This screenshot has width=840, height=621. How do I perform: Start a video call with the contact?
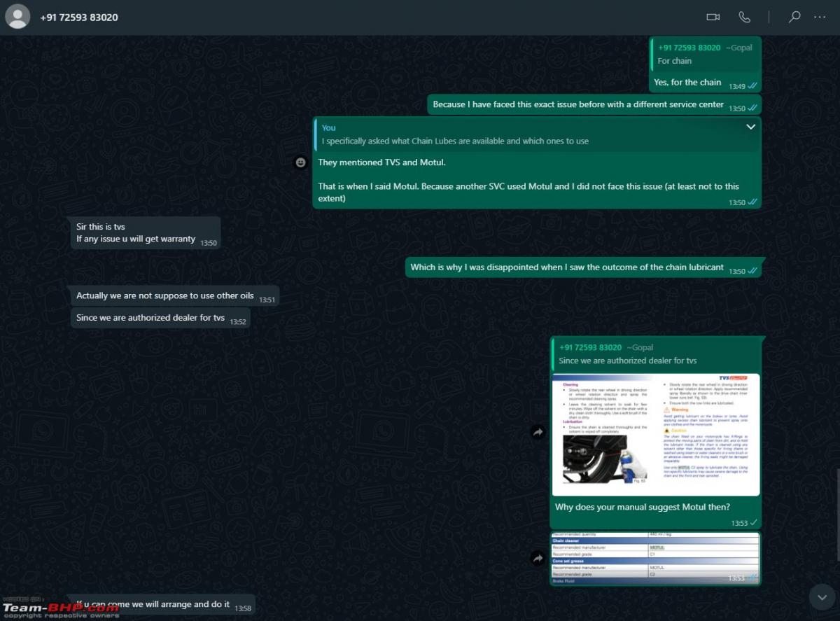[x=713, y=17]
